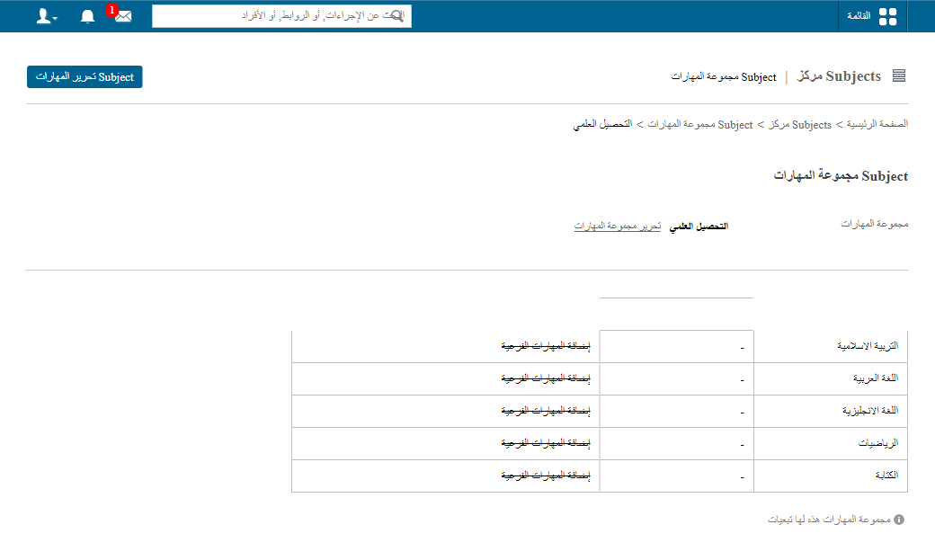Select the التربية الاسلامية table cell
Viewport: 935px width, 560px height.
(831, 346)
